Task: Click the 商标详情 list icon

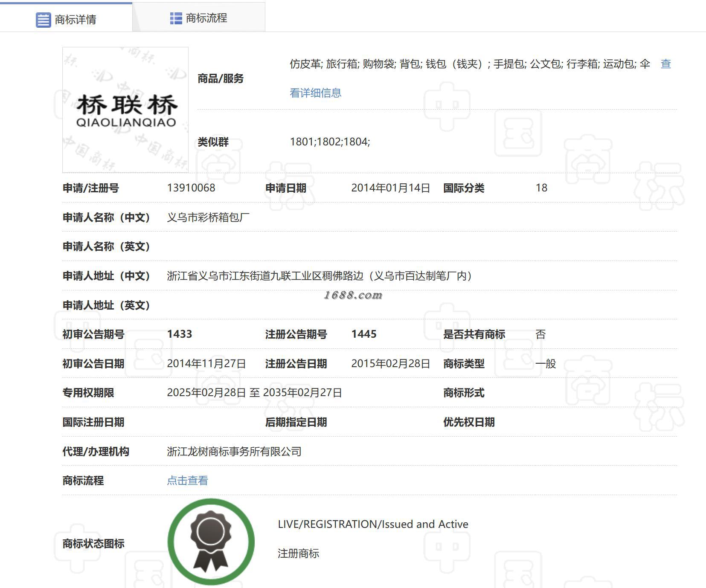Action: tap(43, 20)
